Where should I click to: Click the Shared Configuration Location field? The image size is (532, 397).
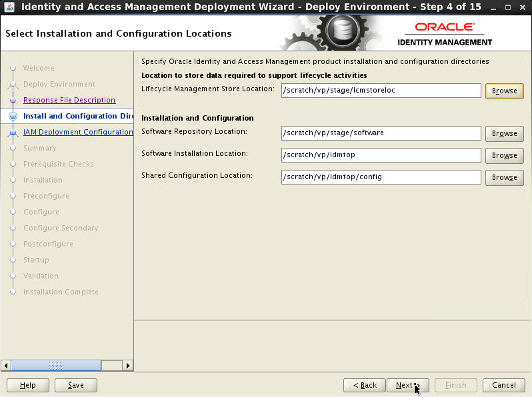coord(381,177)
